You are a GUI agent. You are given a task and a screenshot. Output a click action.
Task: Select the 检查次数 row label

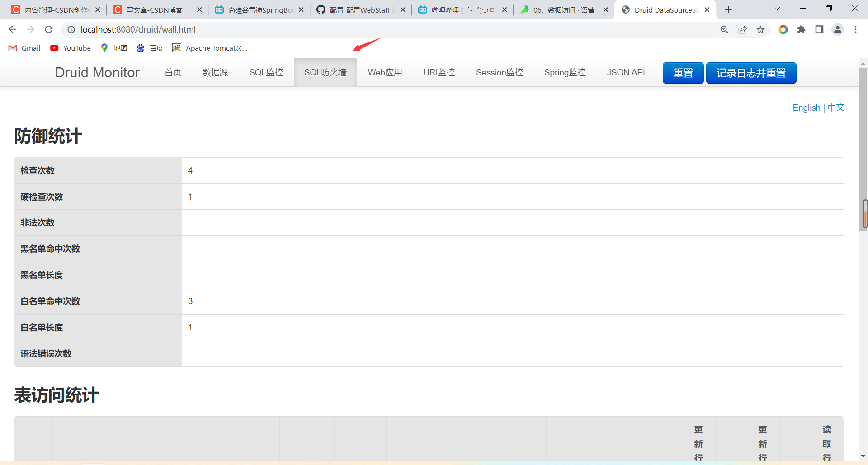[38, 170]
